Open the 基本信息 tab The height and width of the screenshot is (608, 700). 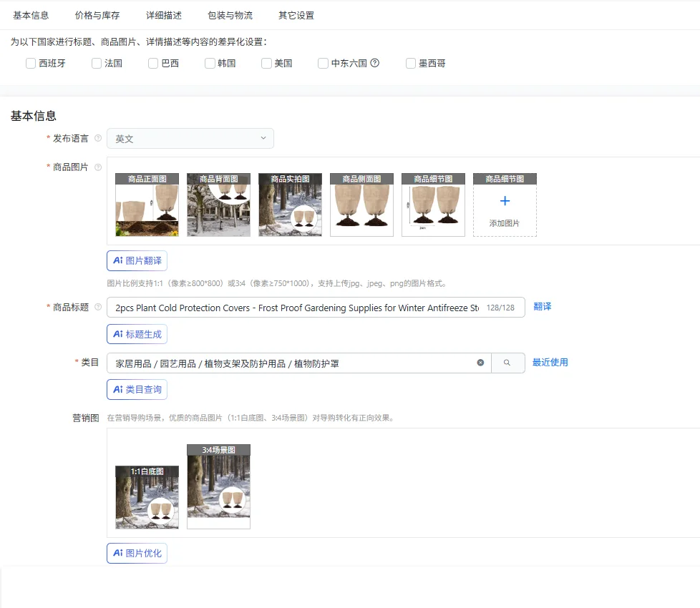tap(31, 15)
